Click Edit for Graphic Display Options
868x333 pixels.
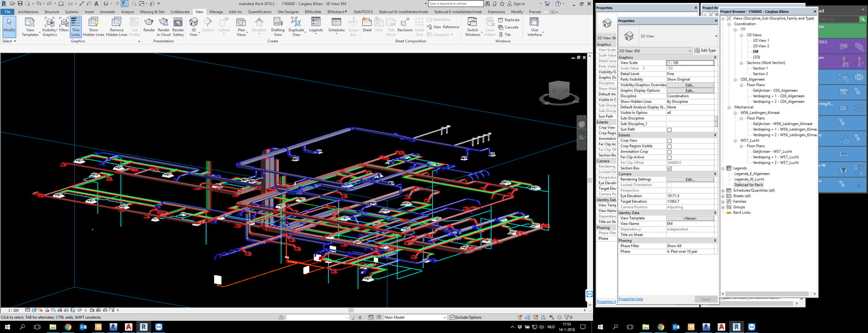point(690,91)
